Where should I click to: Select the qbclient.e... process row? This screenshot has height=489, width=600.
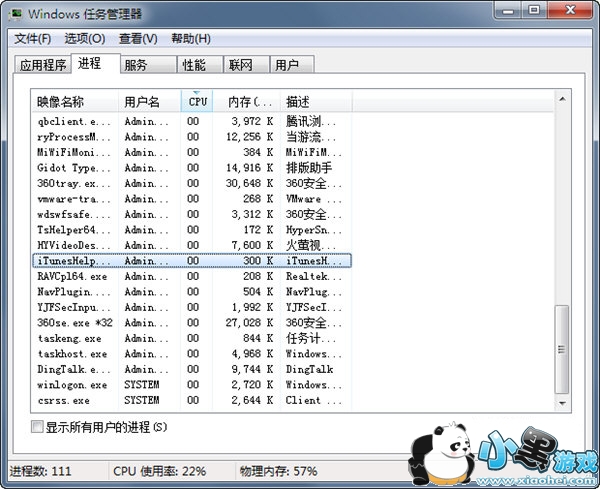tap(191, 122)
